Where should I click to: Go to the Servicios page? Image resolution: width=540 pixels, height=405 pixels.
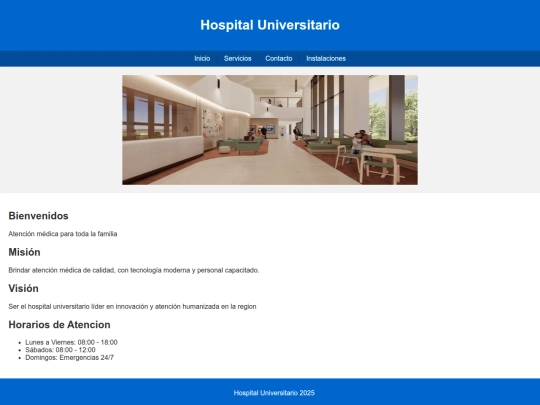click(x=238, y=59)
